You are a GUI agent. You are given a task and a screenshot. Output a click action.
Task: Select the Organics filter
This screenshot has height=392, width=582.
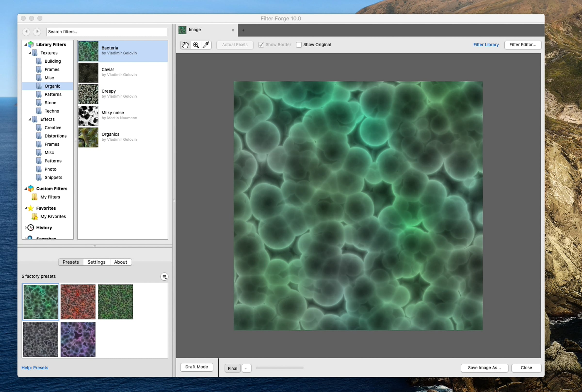point(123,138)
